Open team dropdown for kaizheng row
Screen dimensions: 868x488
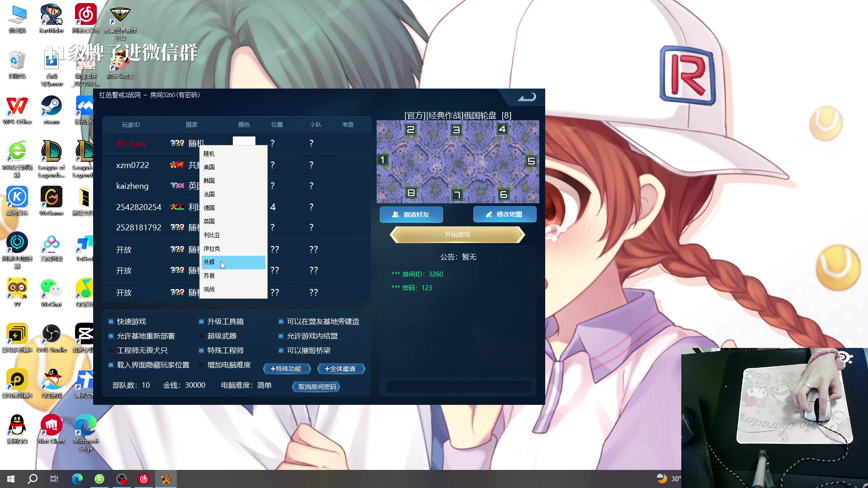point(311,186)
